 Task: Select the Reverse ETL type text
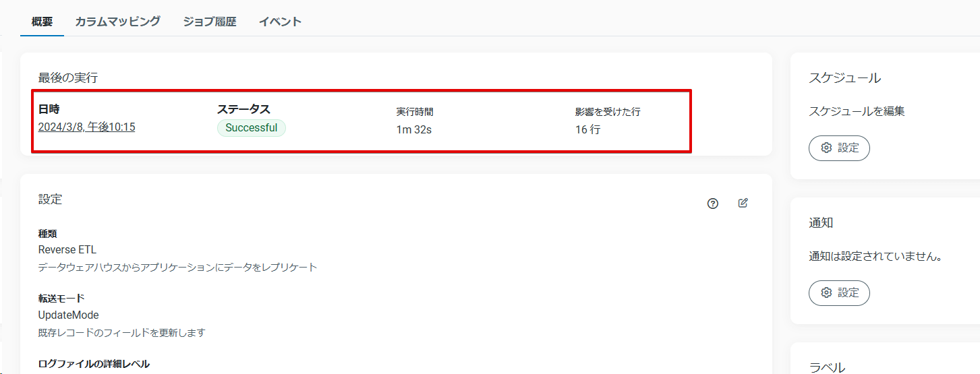click(67, 249)
